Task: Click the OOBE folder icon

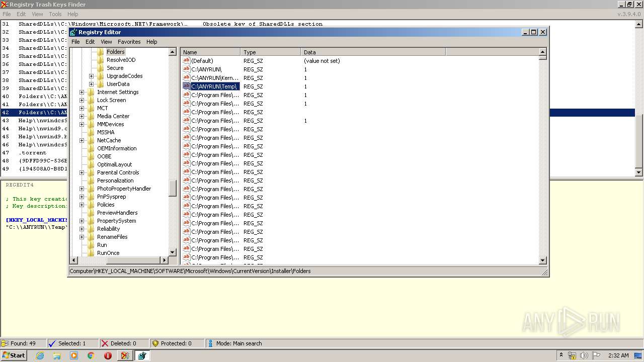Action: click(x=91, y=156)
